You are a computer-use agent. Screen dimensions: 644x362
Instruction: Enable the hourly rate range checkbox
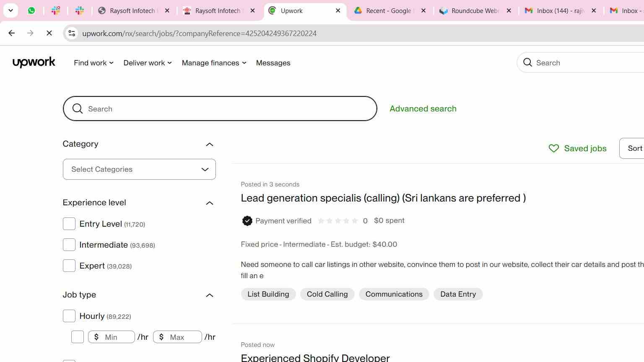coord(78,337)
